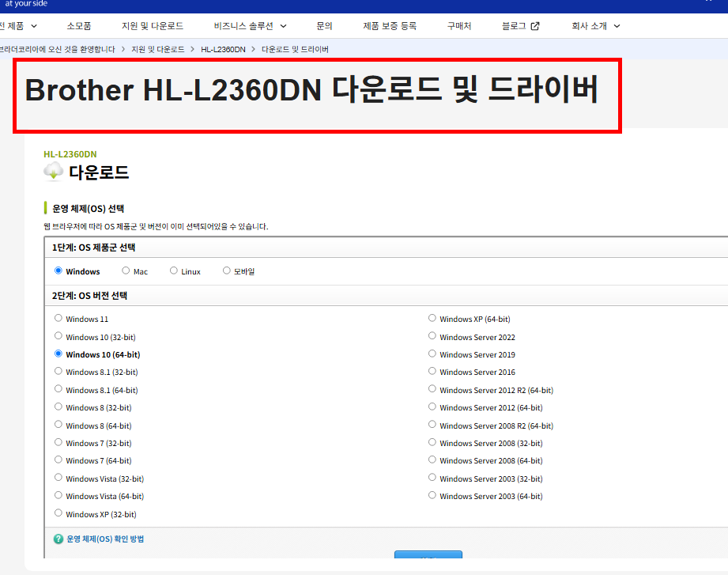Click the Brother HL-L2360DN page title
Image resolution: width=728 pixels, height=575 pixels.
(311, 89)
